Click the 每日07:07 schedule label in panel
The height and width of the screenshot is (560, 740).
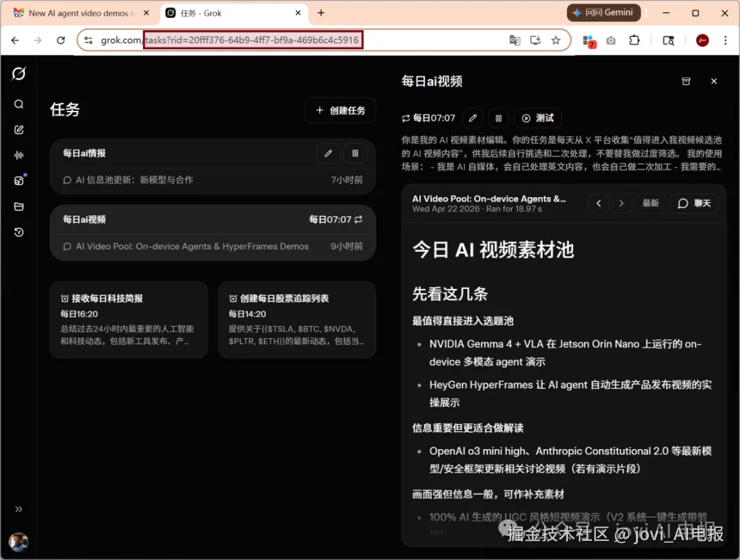click(x=428, y=118)
